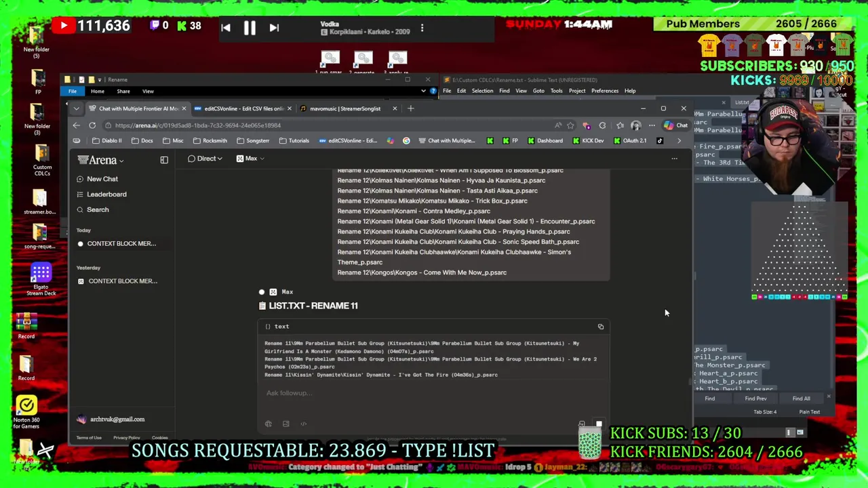The height and width of the screenshot is (488, 868).
Task: Click Find All in Sublime Text find panel
Action: tap(801, 399)
